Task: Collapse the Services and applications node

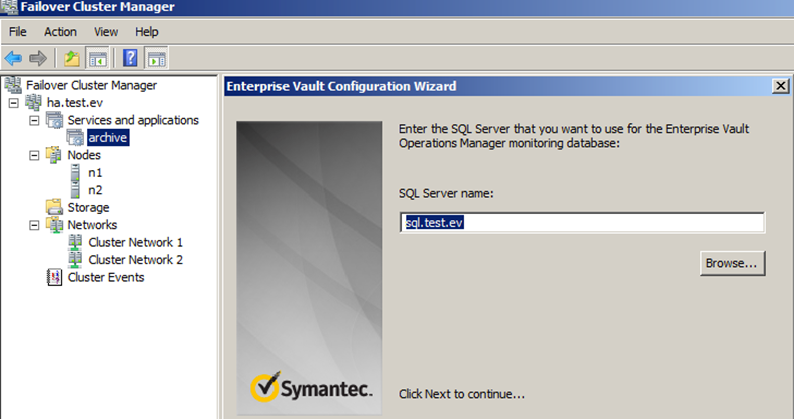Action: pos(34,121)
